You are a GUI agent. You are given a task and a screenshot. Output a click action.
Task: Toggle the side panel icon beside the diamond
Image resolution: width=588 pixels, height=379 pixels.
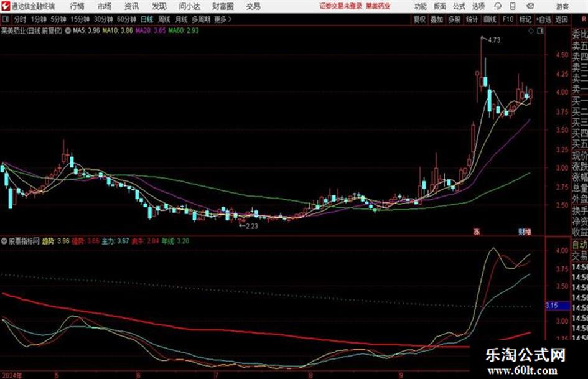[x=540, y=32]
